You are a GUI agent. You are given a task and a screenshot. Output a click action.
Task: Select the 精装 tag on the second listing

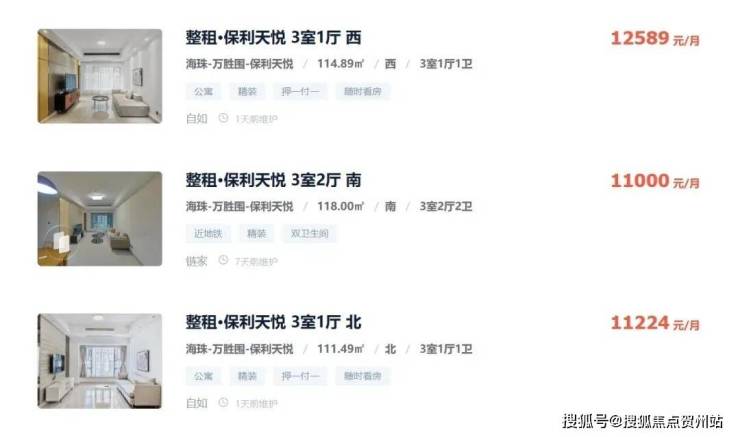pos(257,234)
